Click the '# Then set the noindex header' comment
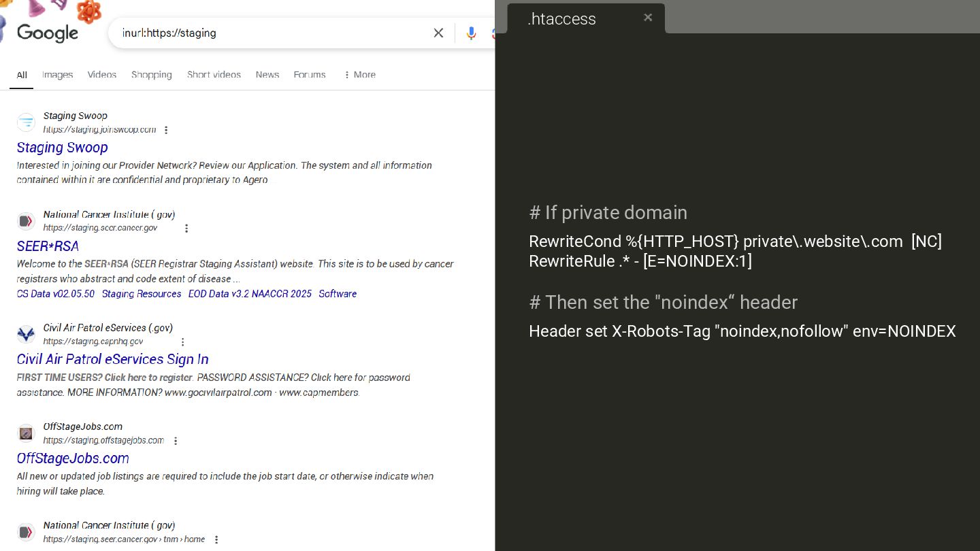The height and width of the screenshot is (551, 980). [x=663, y=303]
